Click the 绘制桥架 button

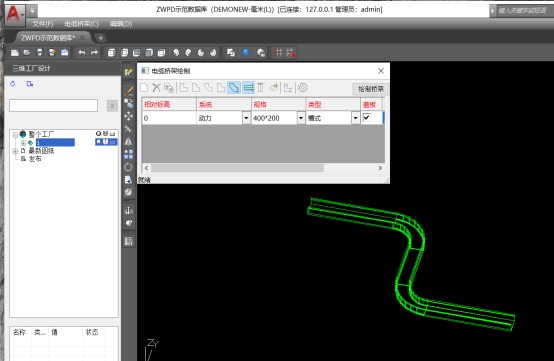[371, 89]
